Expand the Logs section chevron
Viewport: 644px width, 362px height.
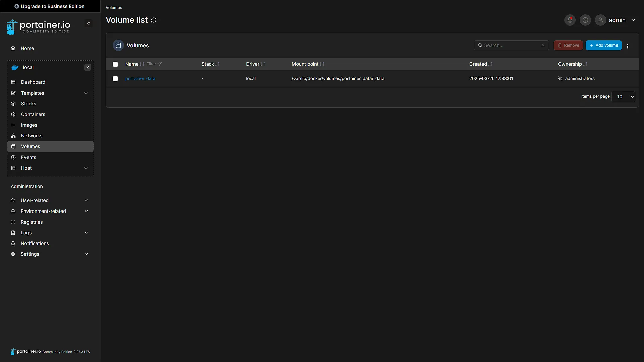tap(86, 233)
